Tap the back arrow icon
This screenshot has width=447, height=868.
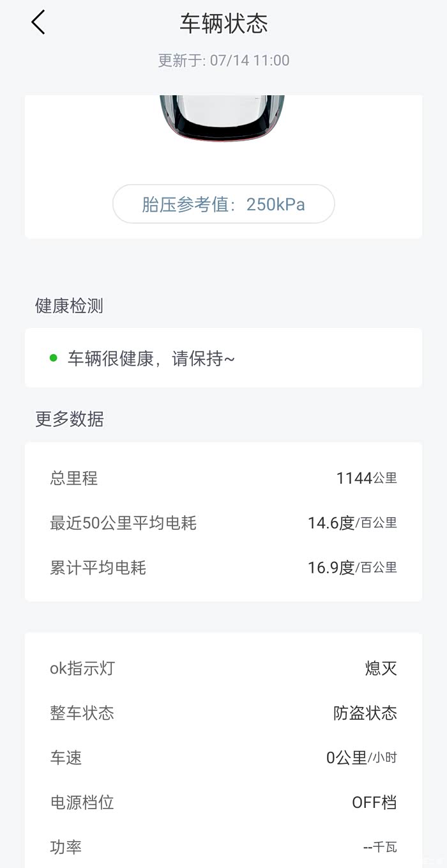click(38, 23)
